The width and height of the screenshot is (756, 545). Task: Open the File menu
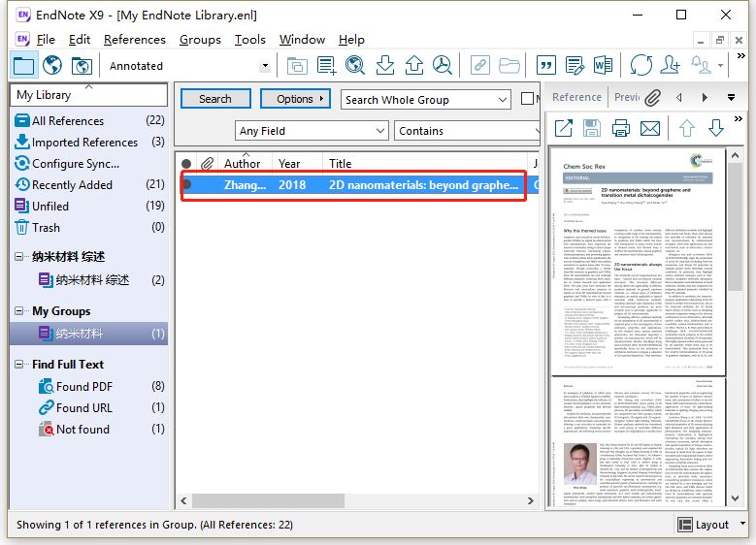(46, 40)
